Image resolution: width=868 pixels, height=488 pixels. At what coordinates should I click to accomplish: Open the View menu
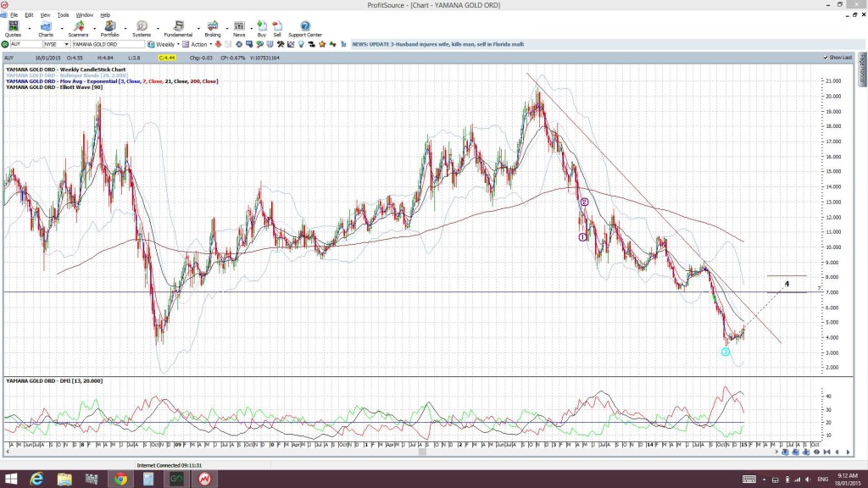click(46, 15)
